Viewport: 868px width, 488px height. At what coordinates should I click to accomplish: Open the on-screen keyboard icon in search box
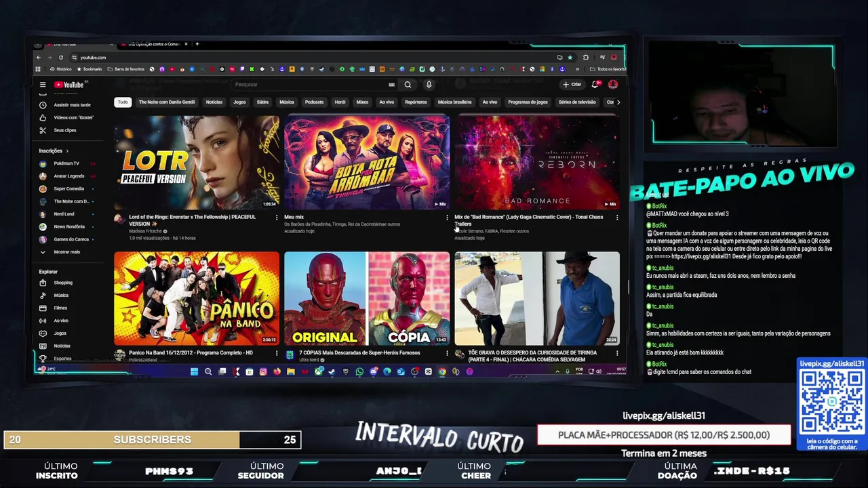[391, 85]
